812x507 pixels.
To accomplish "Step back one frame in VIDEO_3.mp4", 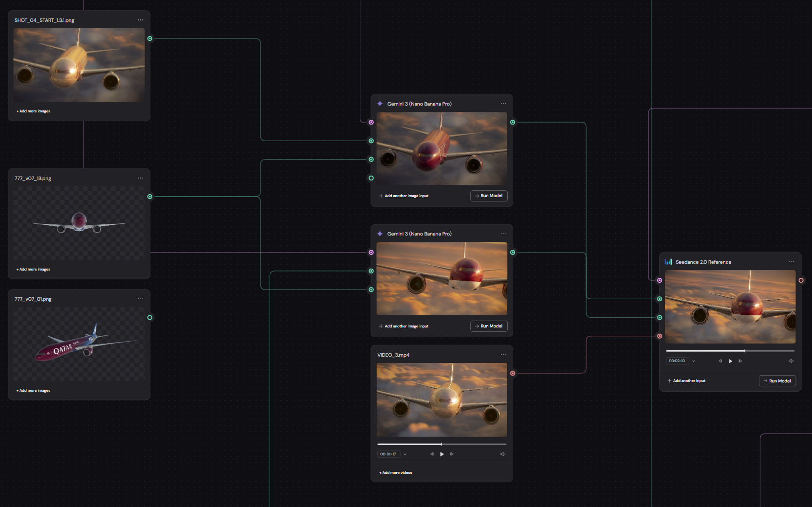I will 432,454.
